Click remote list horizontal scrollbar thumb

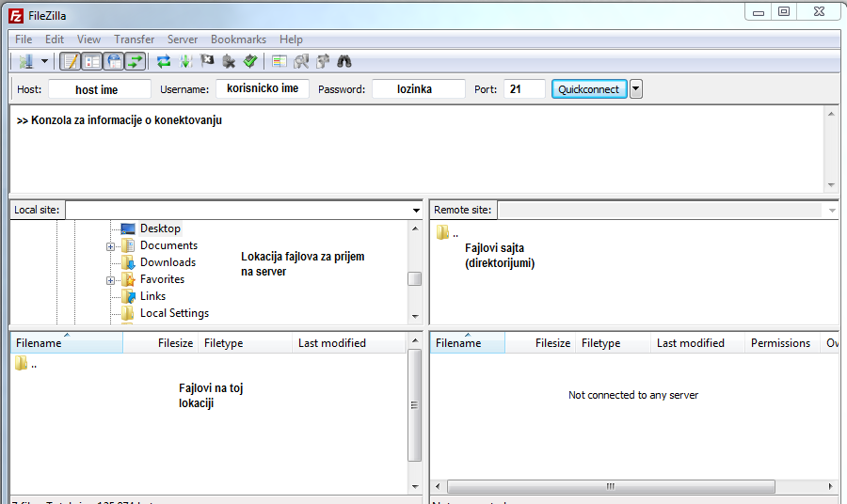point(611,486)
